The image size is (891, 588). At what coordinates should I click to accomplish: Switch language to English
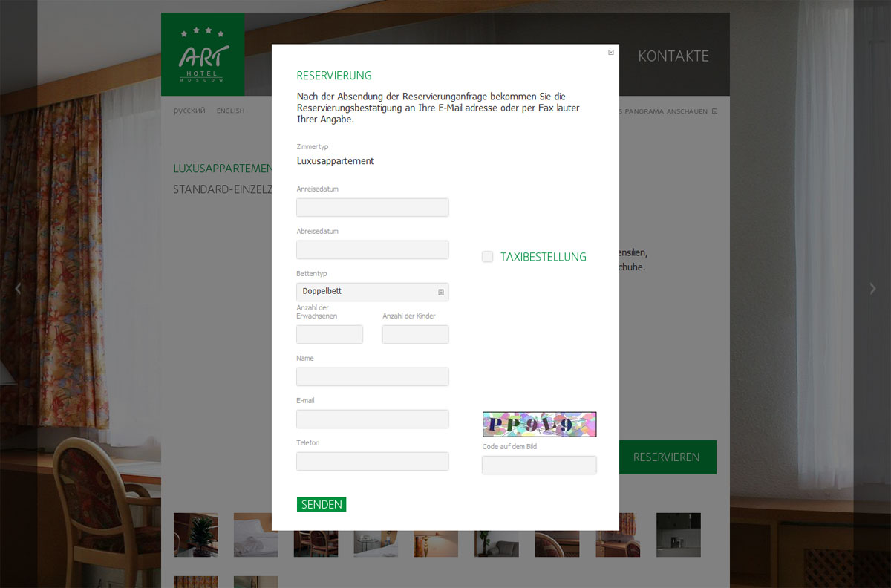tap(230, 111)
